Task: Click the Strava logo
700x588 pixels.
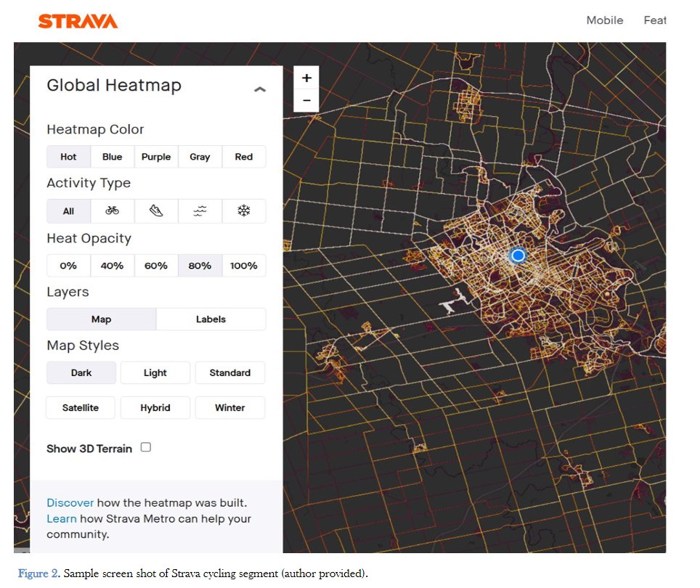Action: point(78,21)
